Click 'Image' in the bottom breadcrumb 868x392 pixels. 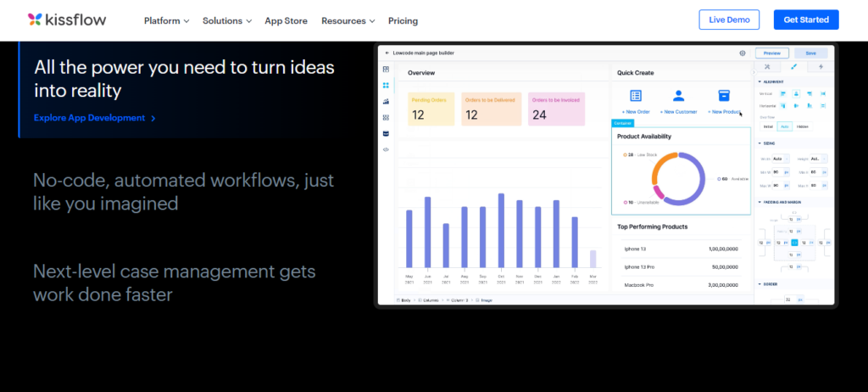[486, 300]
